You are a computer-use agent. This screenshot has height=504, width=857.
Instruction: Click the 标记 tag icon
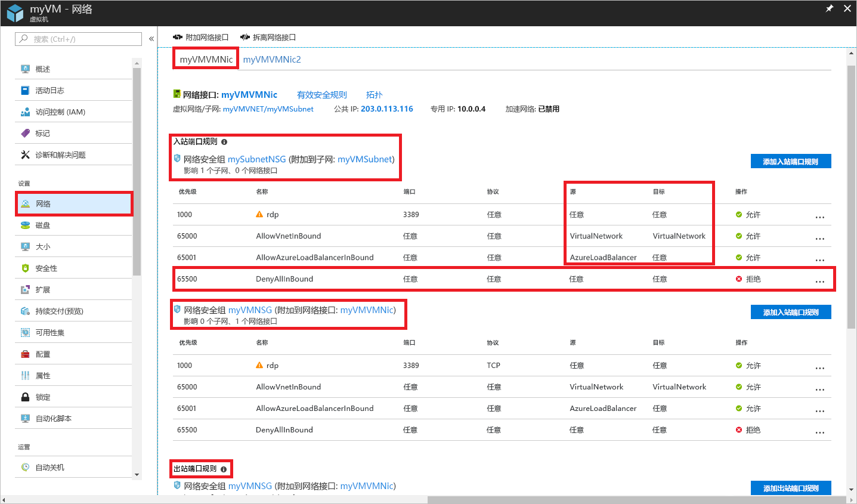(x=25, y=134)
